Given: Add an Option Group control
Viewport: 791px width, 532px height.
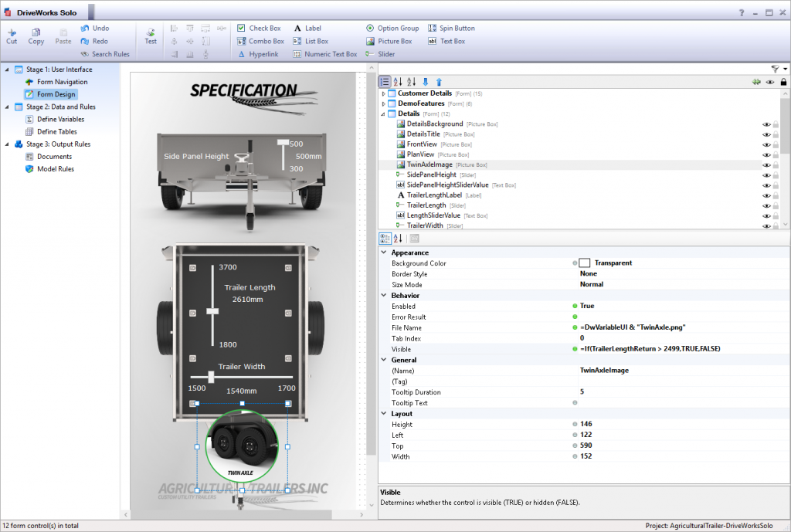Looking at the screenshot, I should (x=392, y=29).
